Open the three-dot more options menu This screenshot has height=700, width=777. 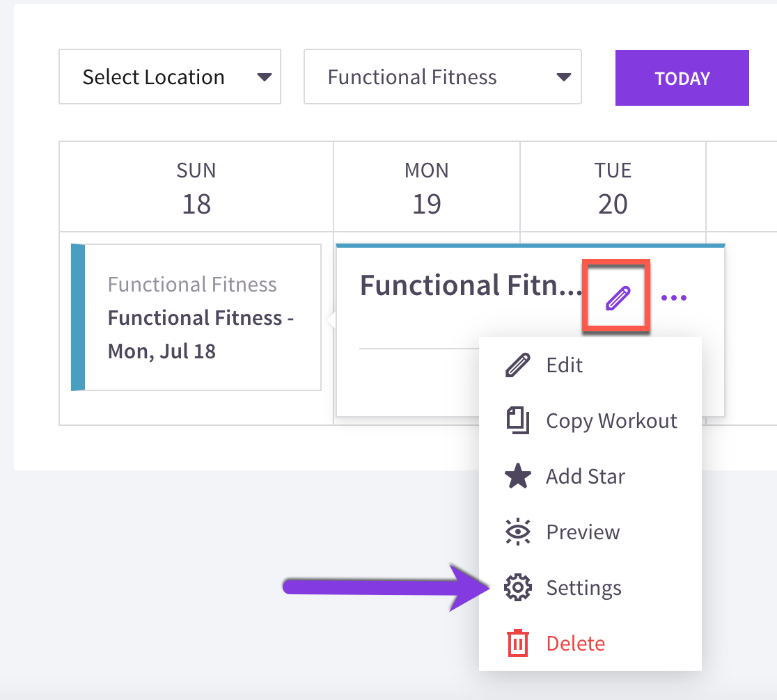pyautogui.click(x=674, y=298)
